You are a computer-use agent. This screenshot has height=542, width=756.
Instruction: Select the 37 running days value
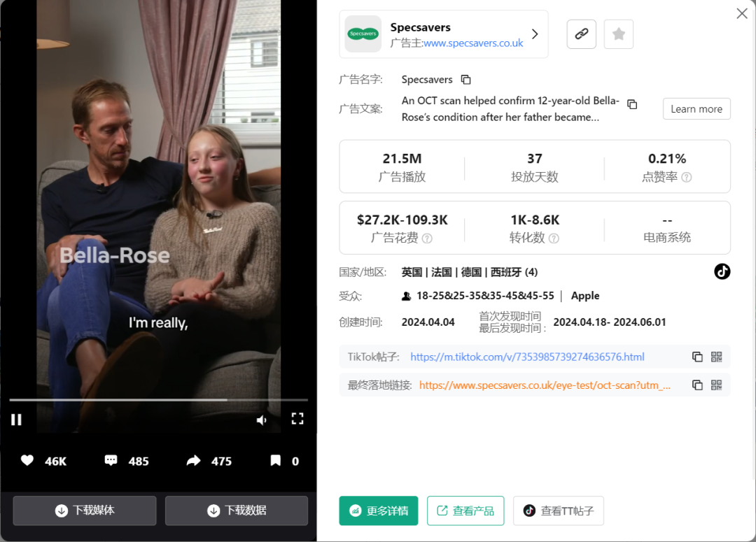[535, 159]
